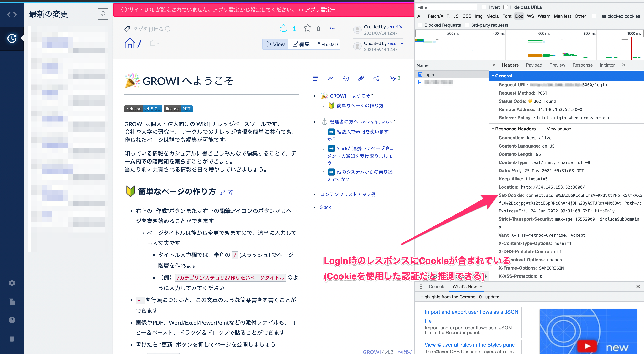The width and height of the screenshot is (644, 354).
Task: Edit the 簡単なページの作り方 section icon
Action: 230,192
